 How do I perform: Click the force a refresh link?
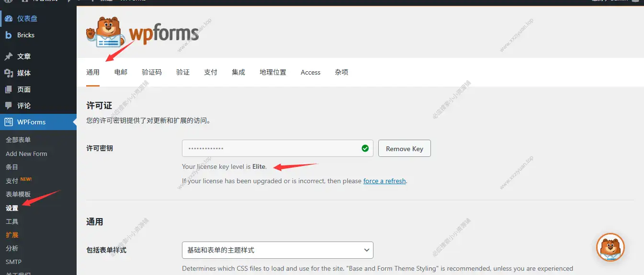[x=384, y=181]
